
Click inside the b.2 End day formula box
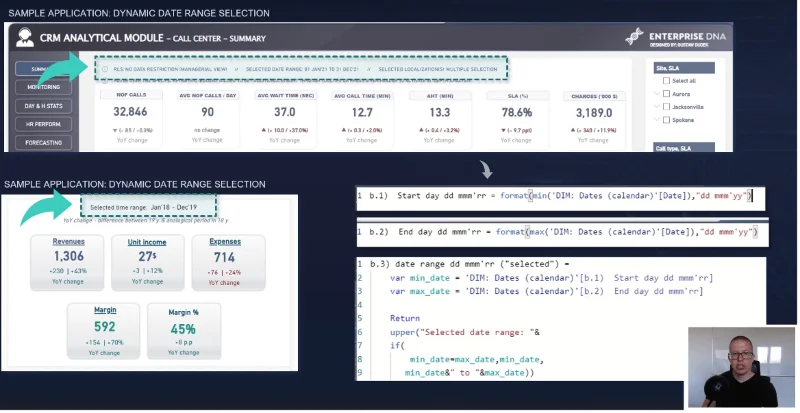tap(562, 234)
